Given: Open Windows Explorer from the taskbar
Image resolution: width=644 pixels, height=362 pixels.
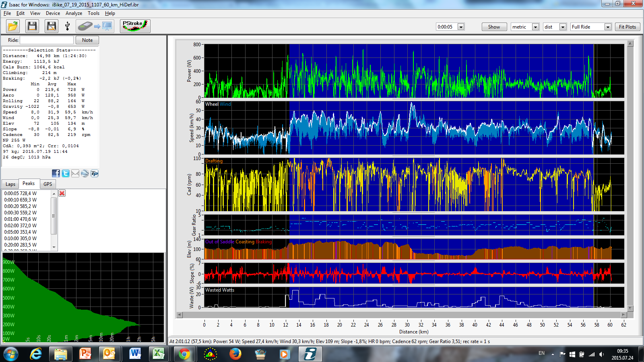Looking at the screenshot, I should pos(61,354).
